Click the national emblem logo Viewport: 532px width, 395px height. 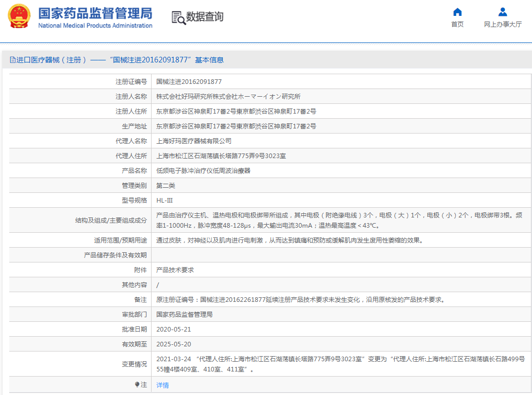pos(19,17)
